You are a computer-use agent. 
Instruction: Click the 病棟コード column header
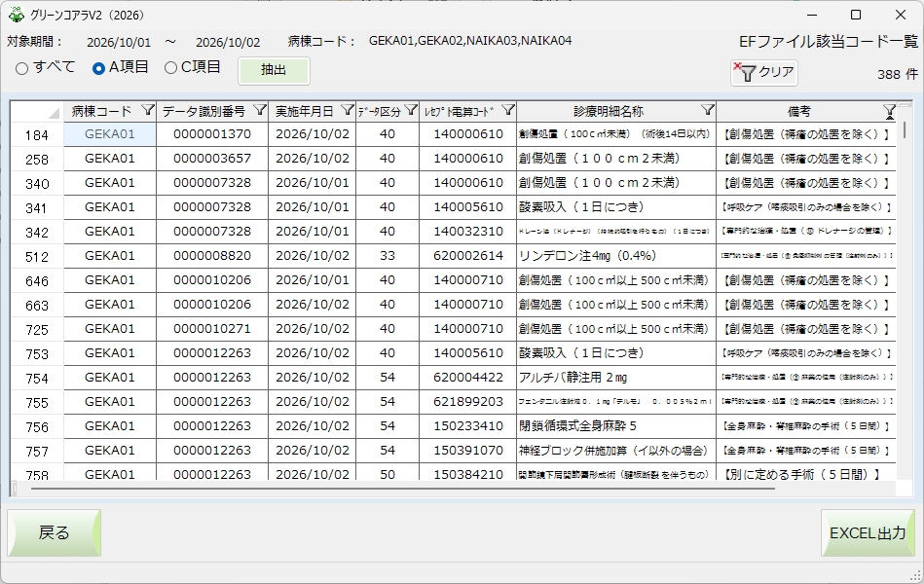tap(110, 111)
